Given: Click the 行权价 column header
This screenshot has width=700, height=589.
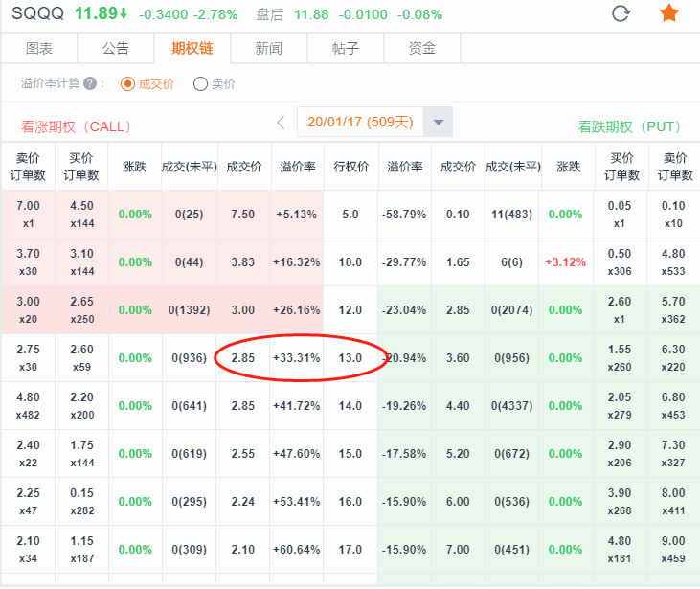Looking at the screenshot, I should 350,167.
